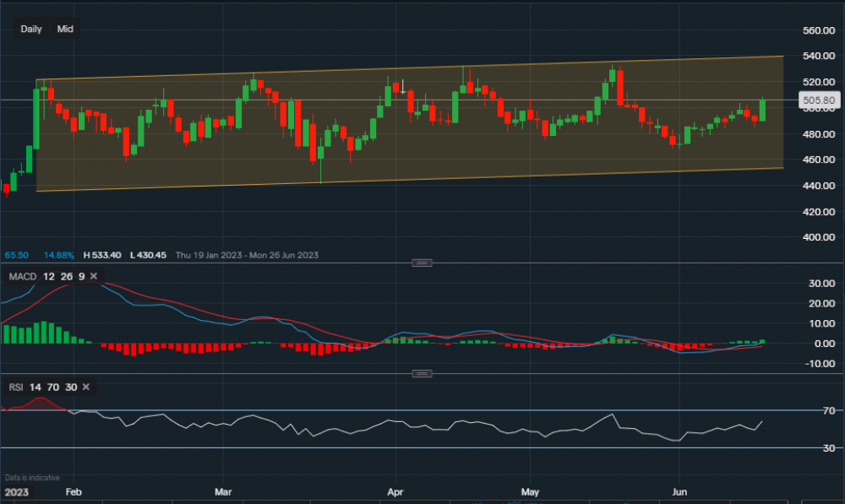The width and height of the screenshot is (845, 504).
Task: Select the MACD signal period value 9
Action: [x=80, y=277]
